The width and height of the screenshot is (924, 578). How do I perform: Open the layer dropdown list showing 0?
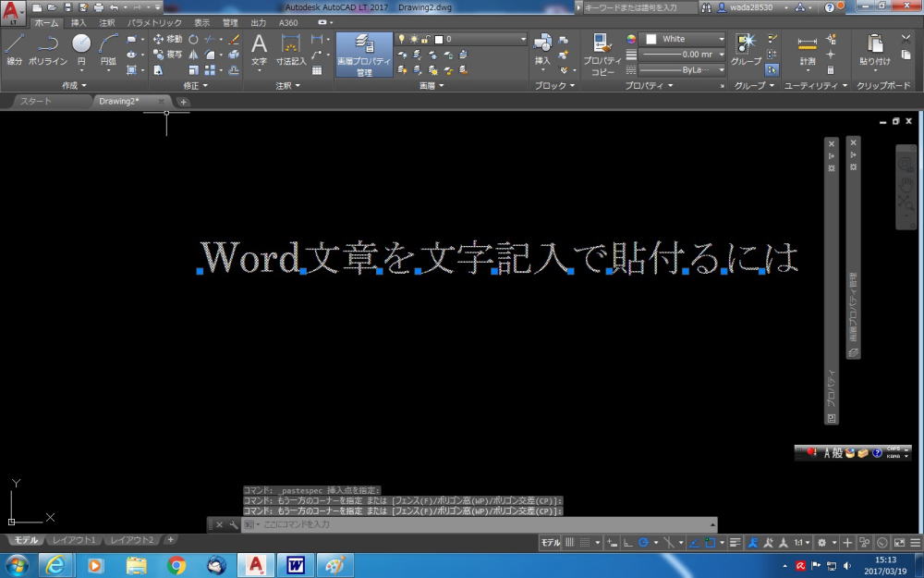pyautogui.click(x=461, y=39)
